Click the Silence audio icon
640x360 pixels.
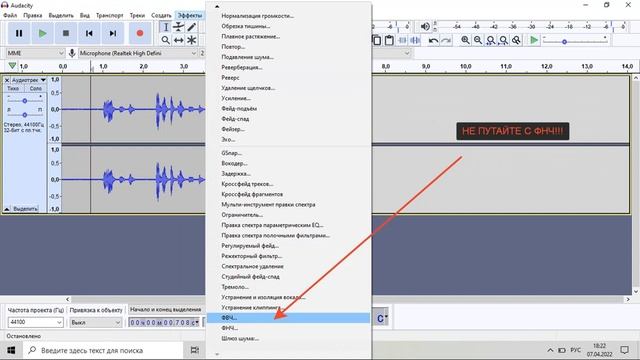pyautogui.click(x=415, y=40)
